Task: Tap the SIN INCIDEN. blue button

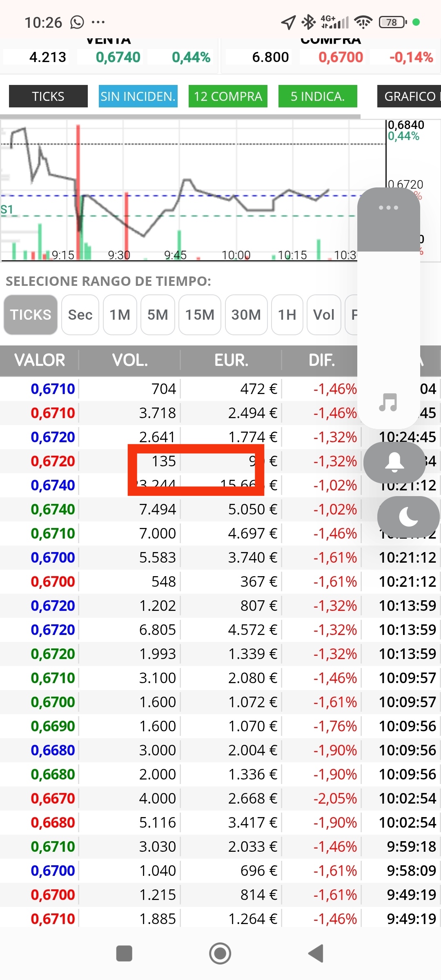Action: [x=138, y=96]
